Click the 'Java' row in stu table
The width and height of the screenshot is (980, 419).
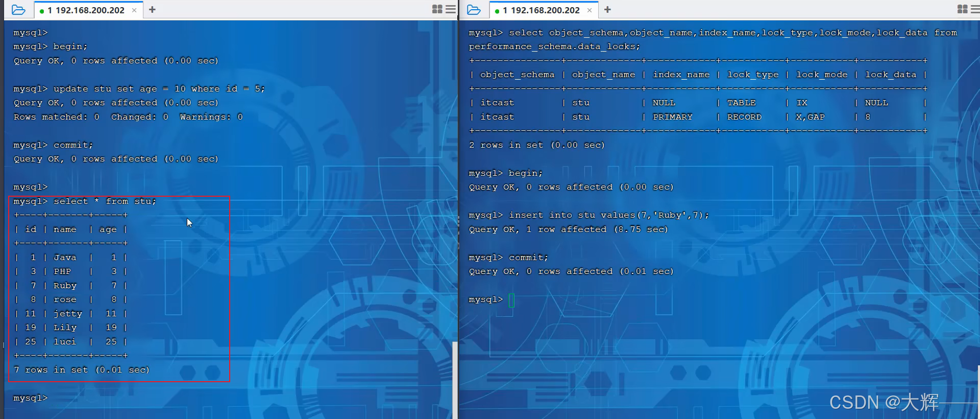click(x=70, y=258)
